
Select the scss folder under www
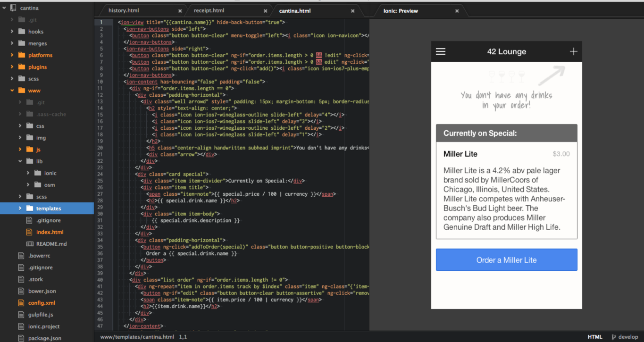tap(41, 197)
